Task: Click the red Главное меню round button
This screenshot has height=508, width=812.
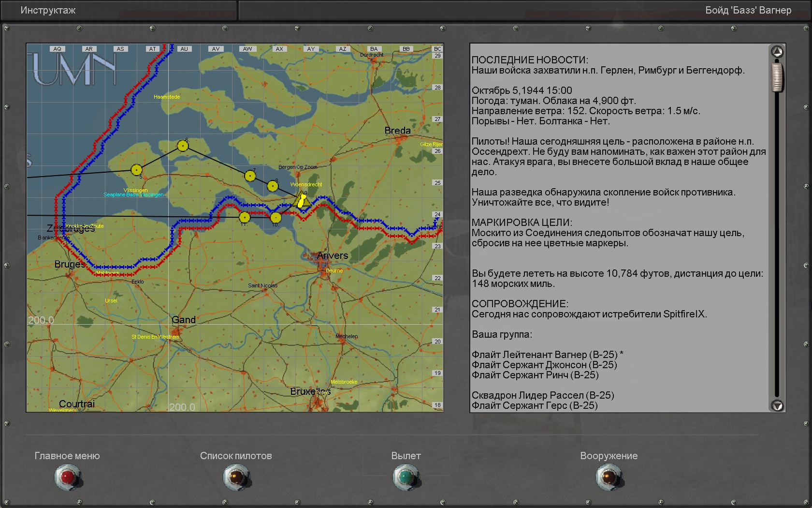Action: pyautogui.click(x=68, y=477)
